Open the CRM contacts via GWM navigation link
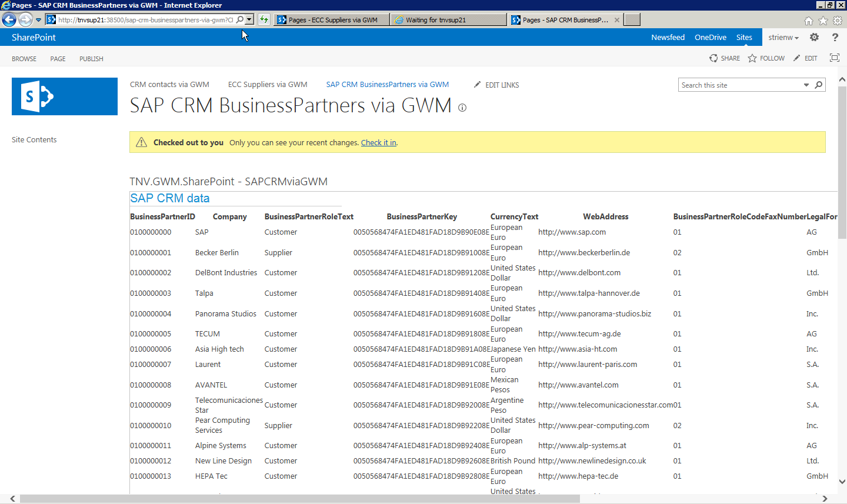The image size is (847, 504). pyautogui.click(x=169, y=85)
